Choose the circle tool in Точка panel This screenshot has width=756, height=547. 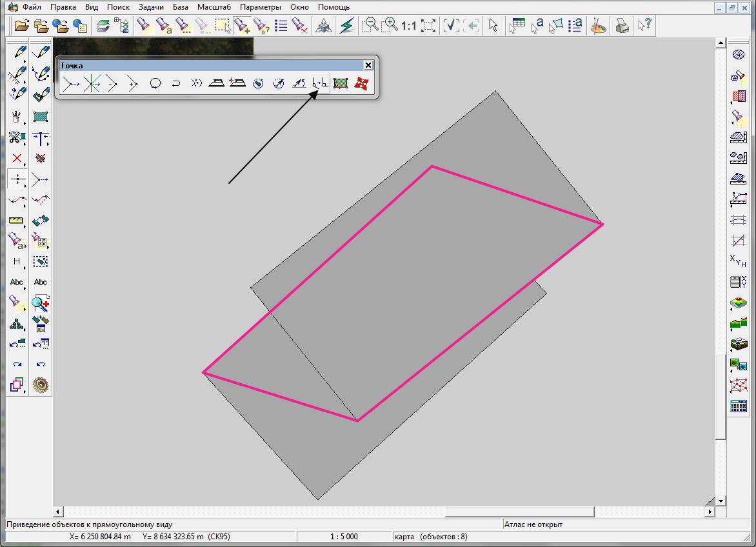coord(155,83)
